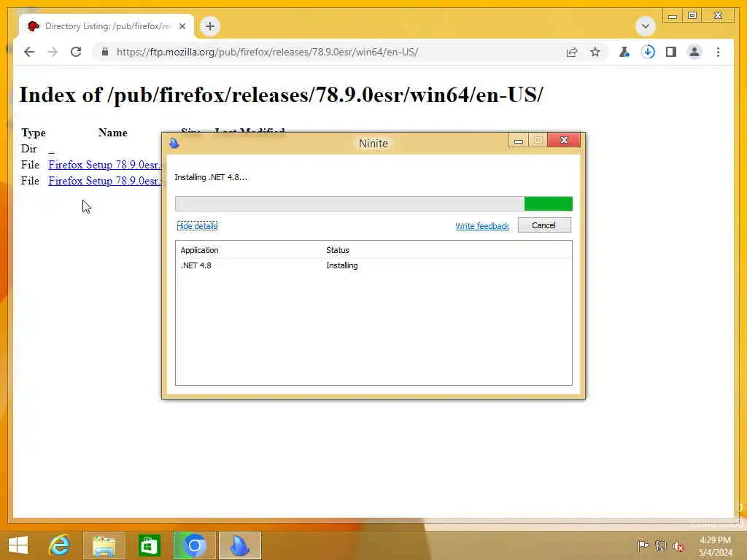Click the muted volume tray icon

678,545
